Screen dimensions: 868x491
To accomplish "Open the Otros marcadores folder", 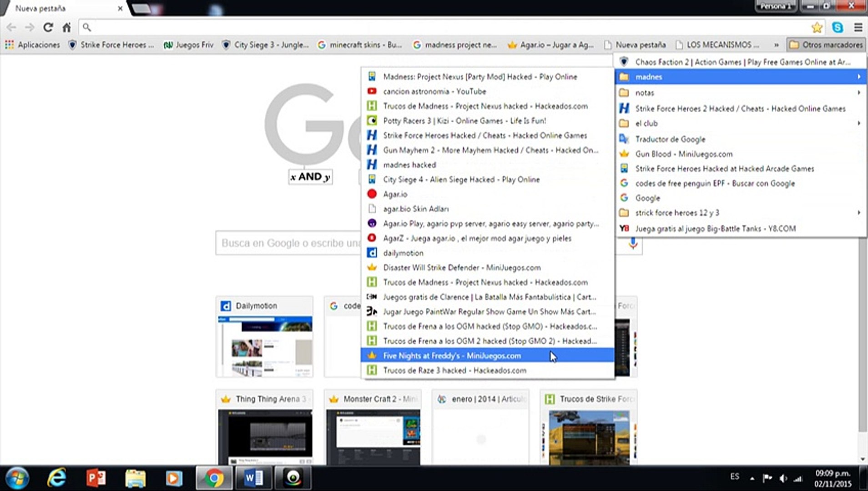I will [826, 45].
